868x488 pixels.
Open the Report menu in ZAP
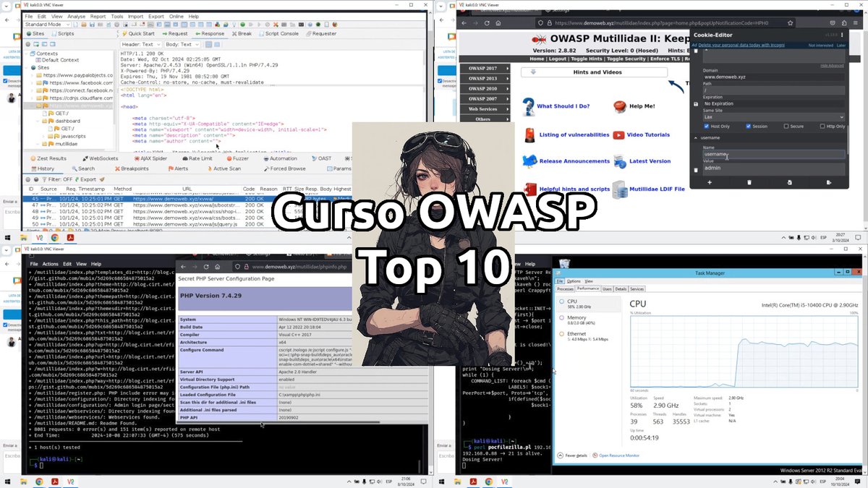pos(98,16)
